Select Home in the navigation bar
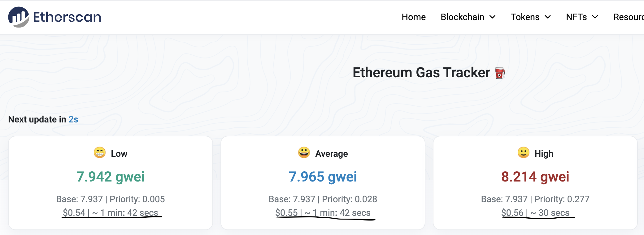The image size is (644, 235). pos(414,17)
